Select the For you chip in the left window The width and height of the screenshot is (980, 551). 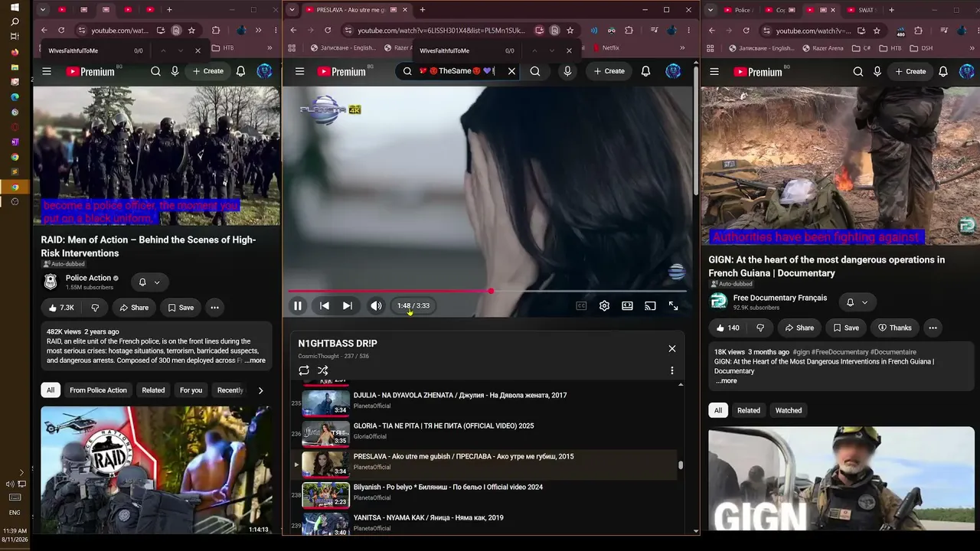click(191, 390)
